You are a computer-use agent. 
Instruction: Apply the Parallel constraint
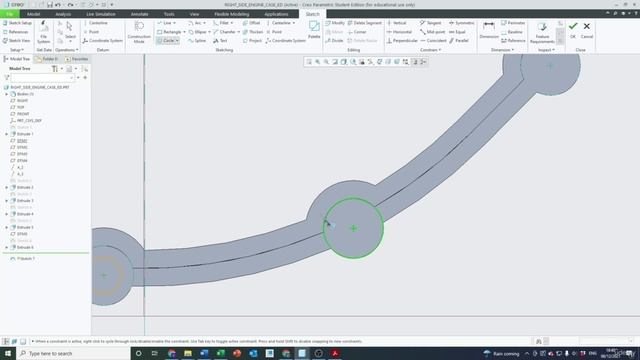coord(459,41)
